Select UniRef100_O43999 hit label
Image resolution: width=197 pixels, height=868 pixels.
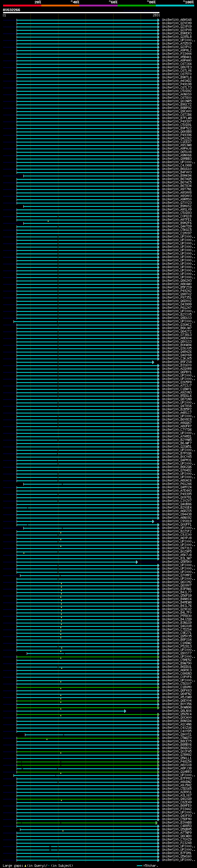tap(177, 304)
